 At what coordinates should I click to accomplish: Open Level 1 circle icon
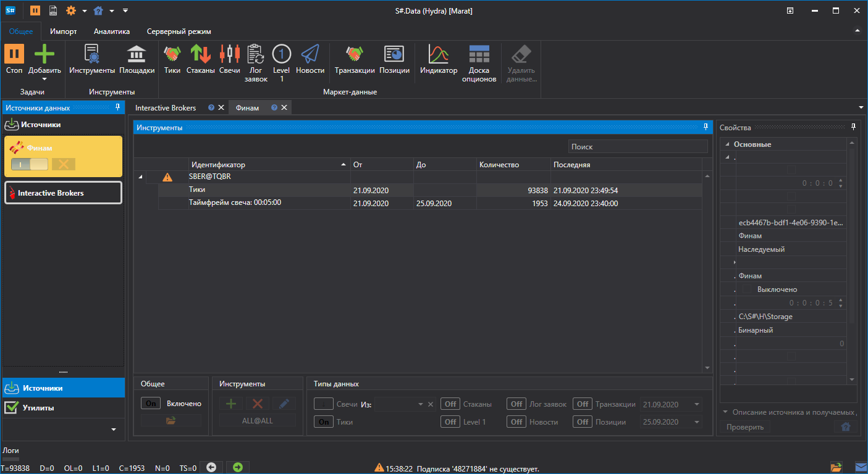click(x=281, y=54)
